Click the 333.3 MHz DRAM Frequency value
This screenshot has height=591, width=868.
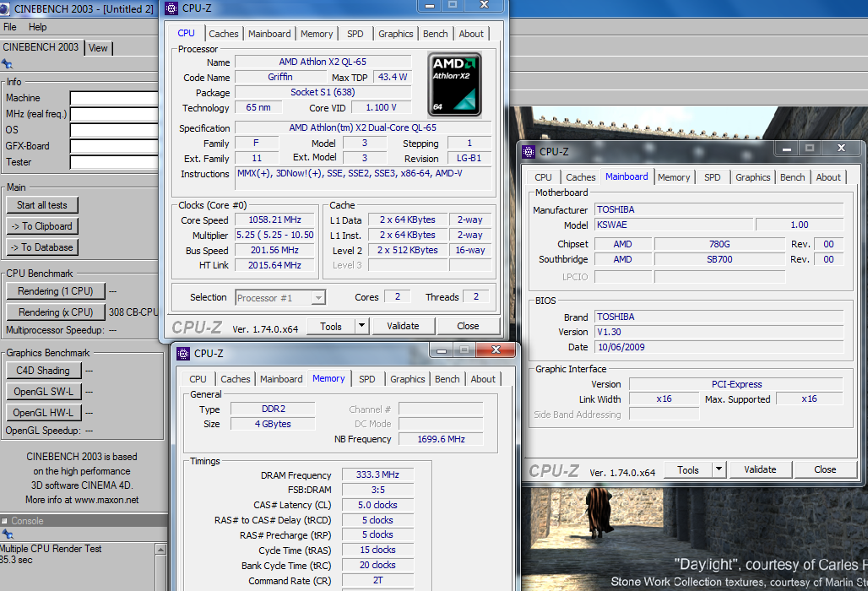click(x=377, y=474)
